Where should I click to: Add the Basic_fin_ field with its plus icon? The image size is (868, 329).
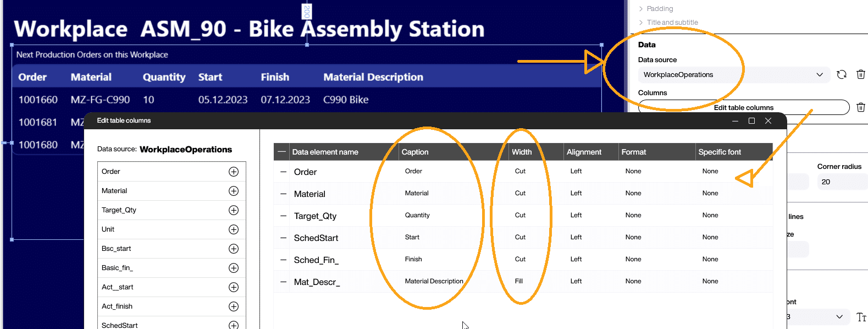[234, 268]
